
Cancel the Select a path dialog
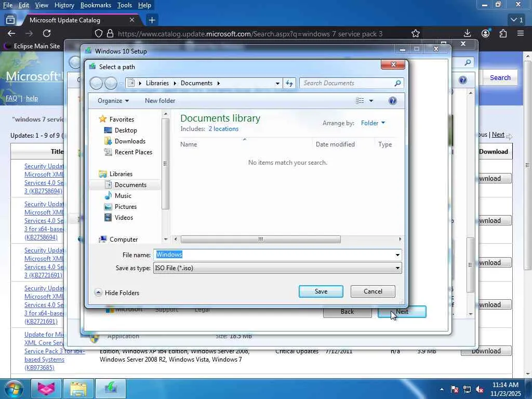pyautogui.click(x=373, y=291)
